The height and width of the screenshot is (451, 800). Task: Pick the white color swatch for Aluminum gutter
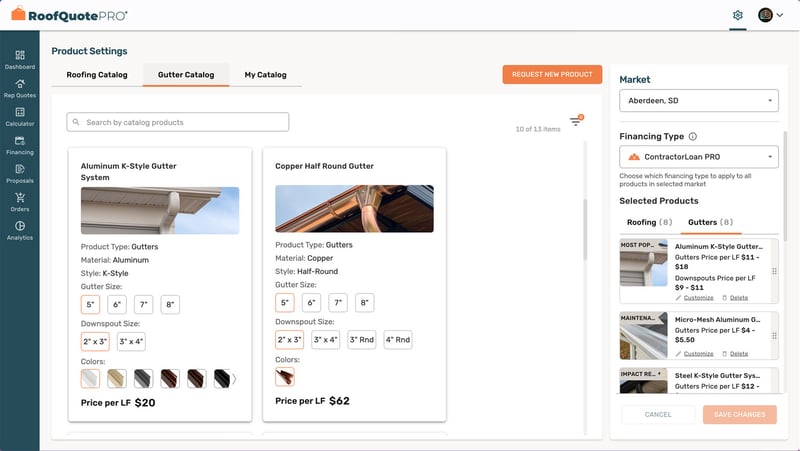(90, 378)
